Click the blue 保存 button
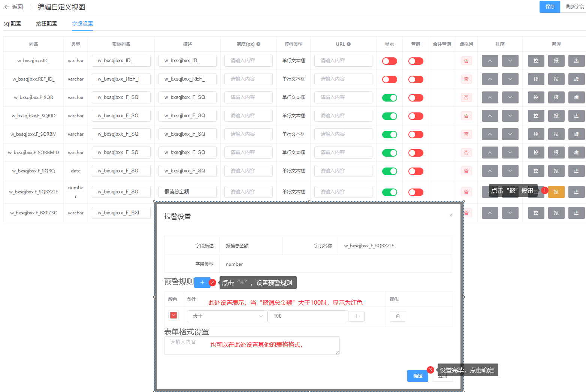 (x=550, y=7)
